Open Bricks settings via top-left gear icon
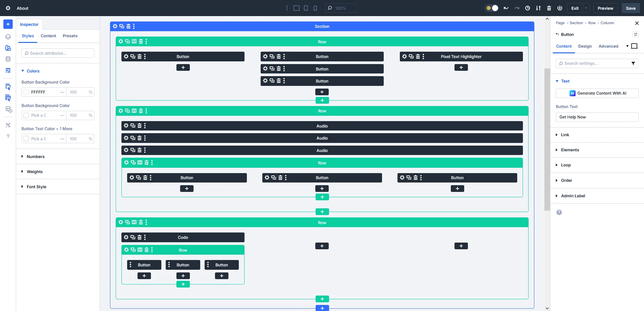Screen dimensions: 644x311 pyautogui.click(x=8, y=8)
